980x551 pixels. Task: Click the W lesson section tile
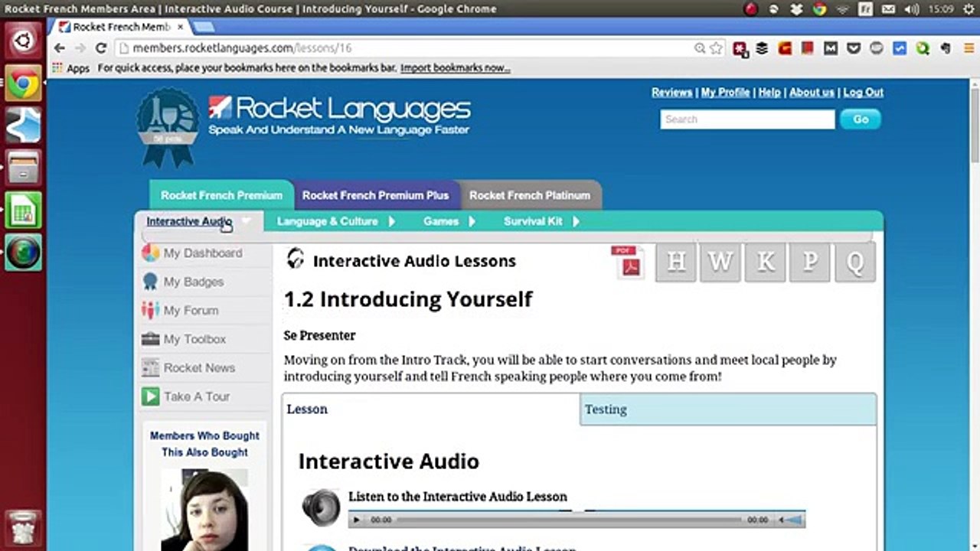(x=720, y=262)
